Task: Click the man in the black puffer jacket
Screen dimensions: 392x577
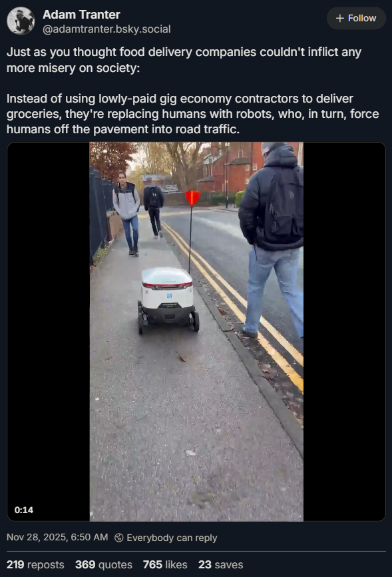Action: 272,239
